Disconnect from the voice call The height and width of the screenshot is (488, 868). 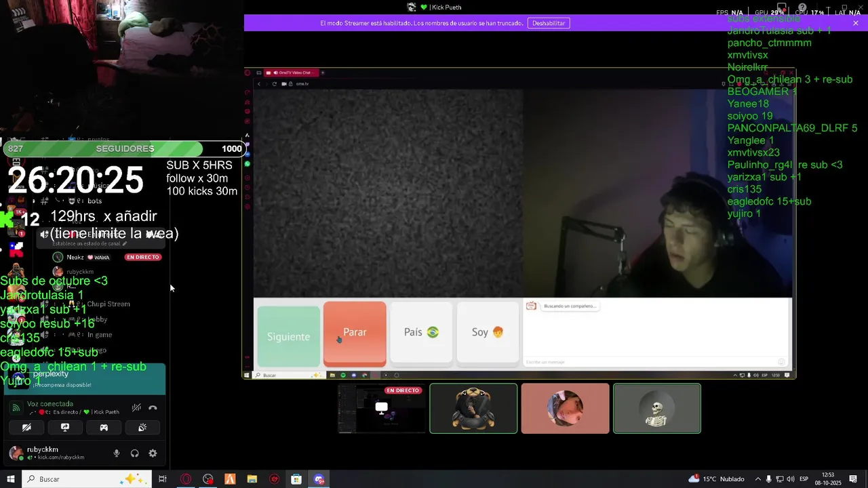tap(153, 408)
